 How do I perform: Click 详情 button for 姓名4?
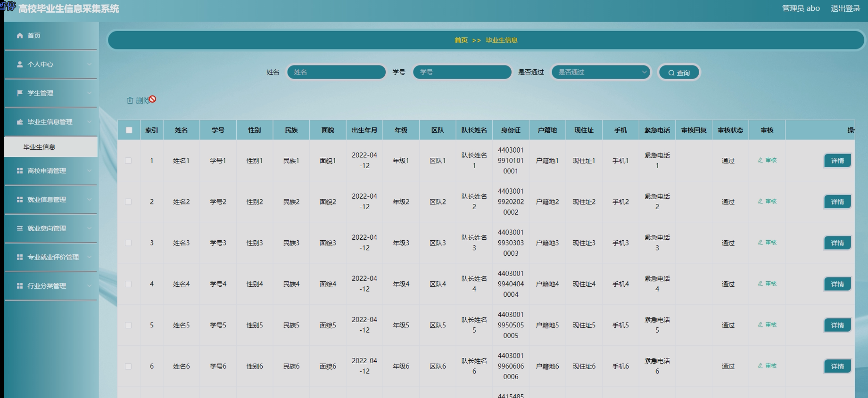pos(837,284)
